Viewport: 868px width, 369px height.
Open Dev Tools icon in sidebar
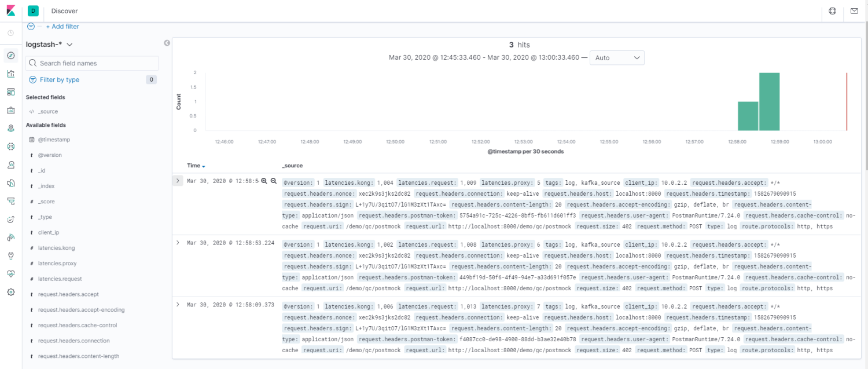(x=10, y=255)
